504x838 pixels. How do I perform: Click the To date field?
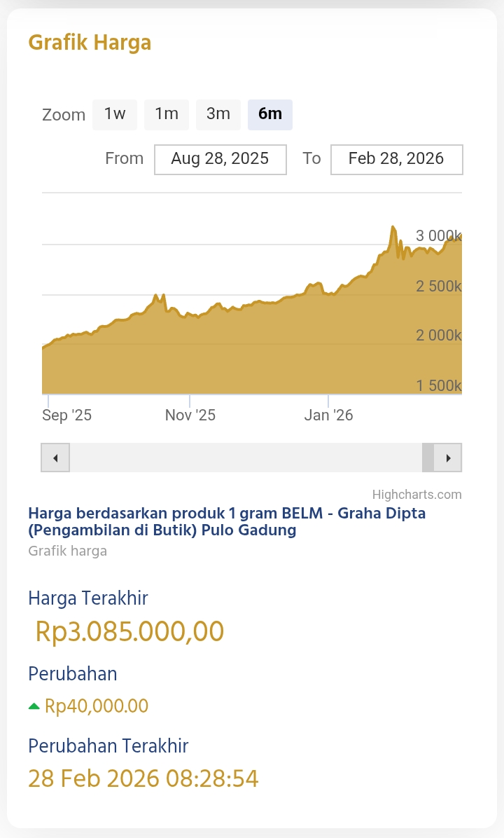point(396,159)
